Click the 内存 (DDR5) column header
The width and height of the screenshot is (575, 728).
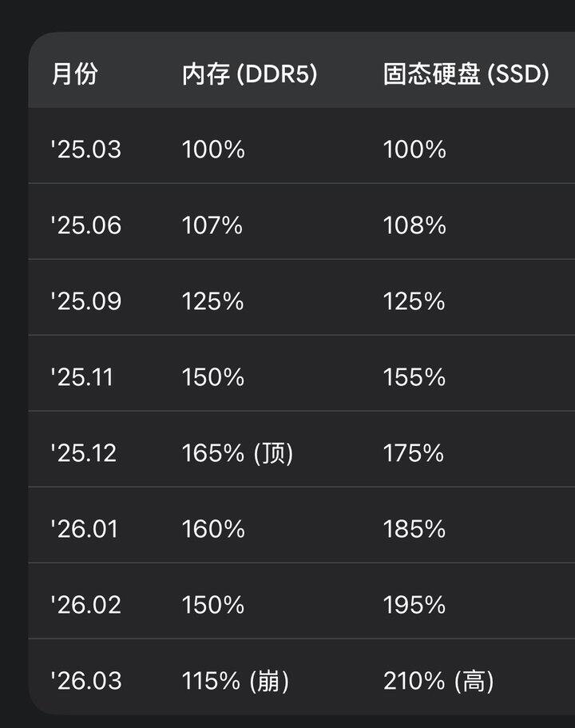[249, 74]
